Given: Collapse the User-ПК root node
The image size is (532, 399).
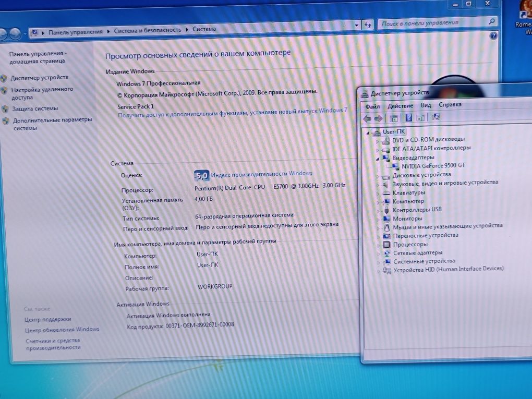Looking at the screenshot, I should click(368, 133).
